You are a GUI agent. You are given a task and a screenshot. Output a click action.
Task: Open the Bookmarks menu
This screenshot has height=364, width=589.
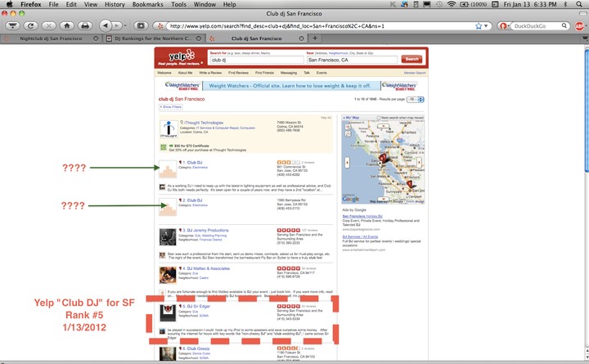[x=147, y=5]
